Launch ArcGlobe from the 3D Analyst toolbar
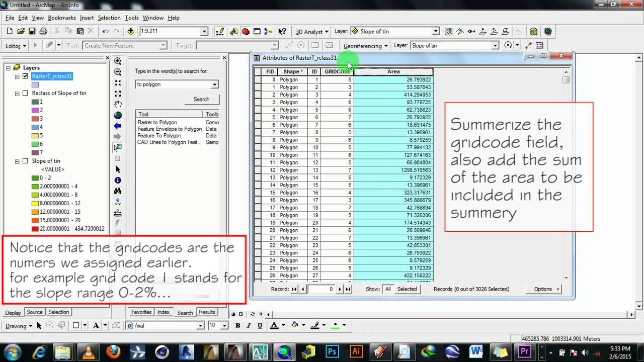This screenshot has height=362, width=644. (x=548, y=31)
